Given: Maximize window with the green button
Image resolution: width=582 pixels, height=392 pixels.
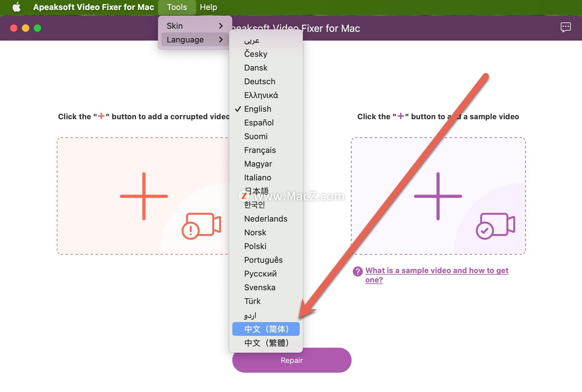Looking at the screenshot, I should (x=37, y=28).
